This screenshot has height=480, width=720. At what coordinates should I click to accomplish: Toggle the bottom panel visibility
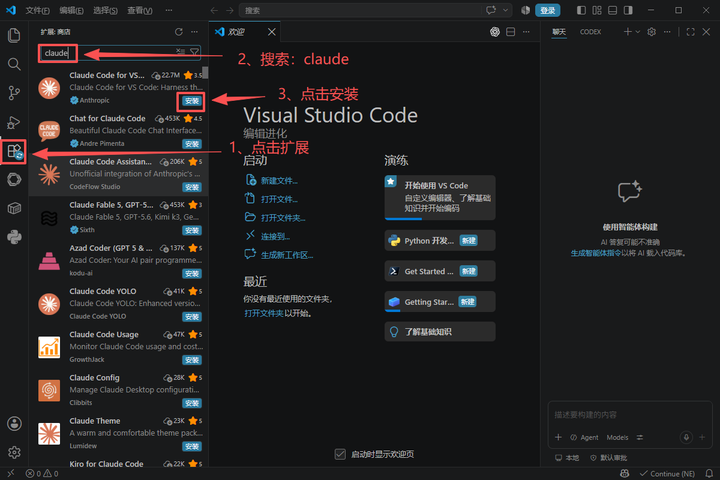613,10
